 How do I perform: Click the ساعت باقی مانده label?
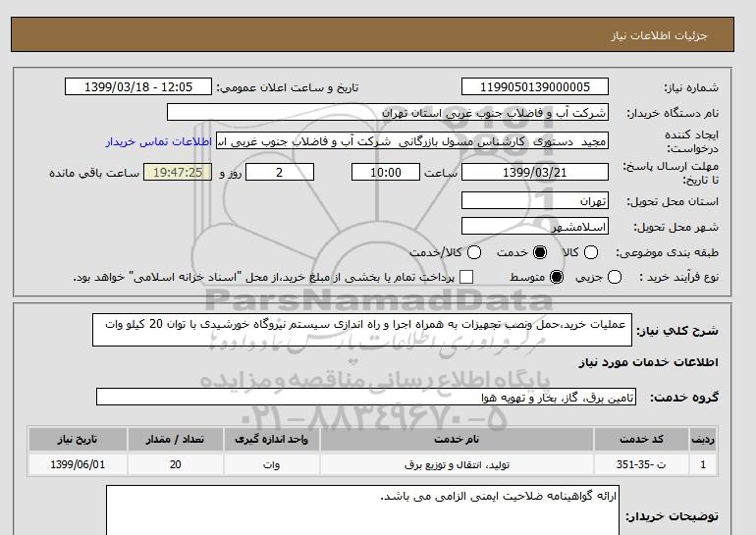[x=94, y=173]
